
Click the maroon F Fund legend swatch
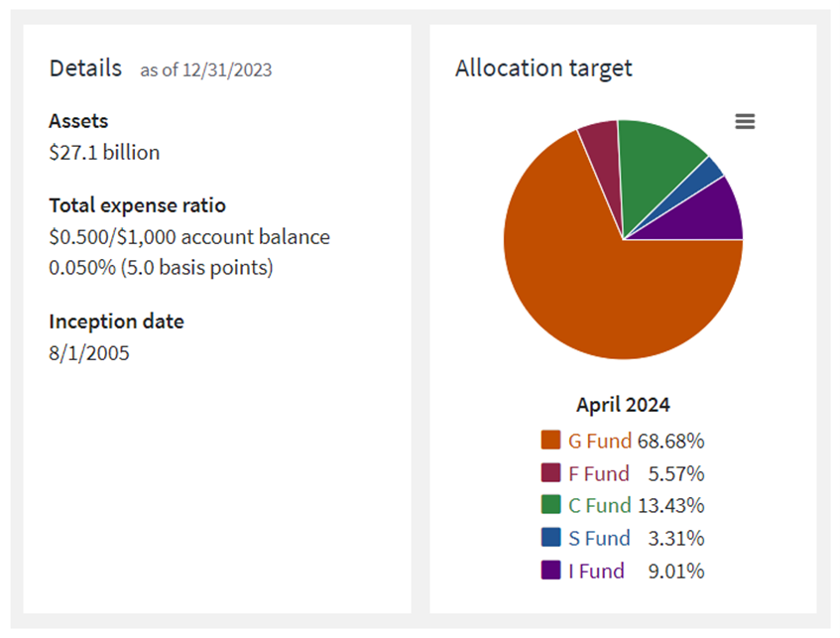[x=551, y=473]
